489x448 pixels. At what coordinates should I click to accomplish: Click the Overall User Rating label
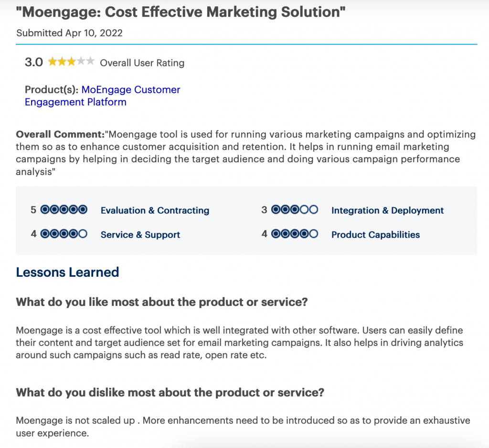(x=142, y=63)
